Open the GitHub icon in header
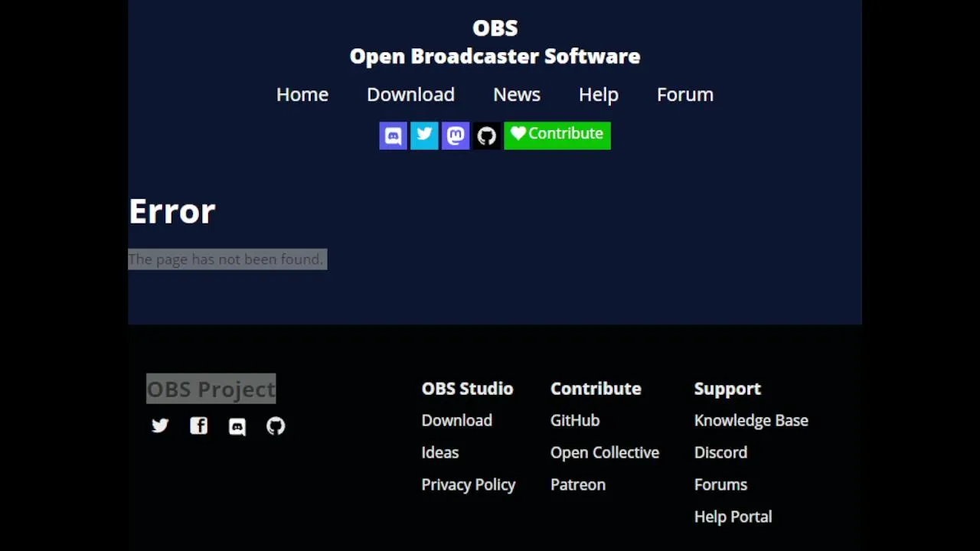The image size is (980, 551). pyautogui.click(x=487, y=135)
